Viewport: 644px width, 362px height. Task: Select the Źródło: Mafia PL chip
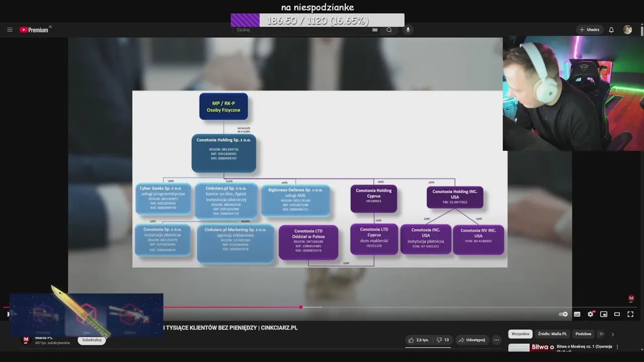552,334
